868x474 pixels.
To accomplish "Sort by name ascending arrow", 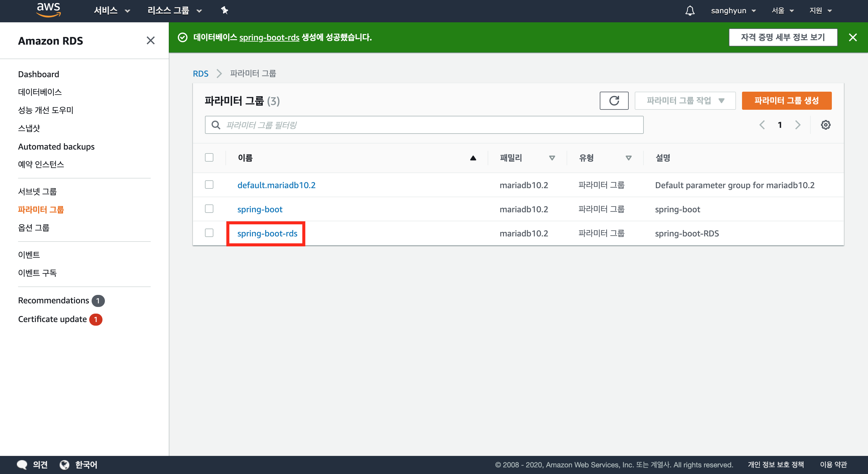I will point(473,158).
